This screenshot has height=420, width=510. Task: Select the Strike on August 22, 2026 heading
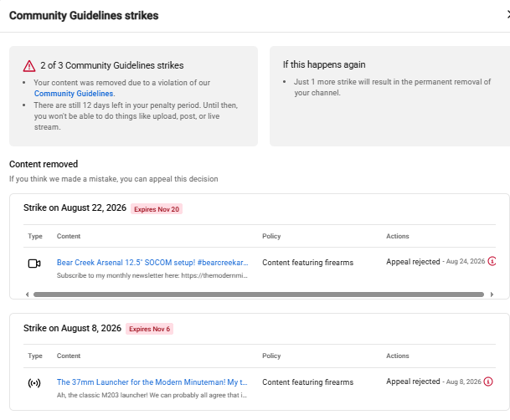75,207
